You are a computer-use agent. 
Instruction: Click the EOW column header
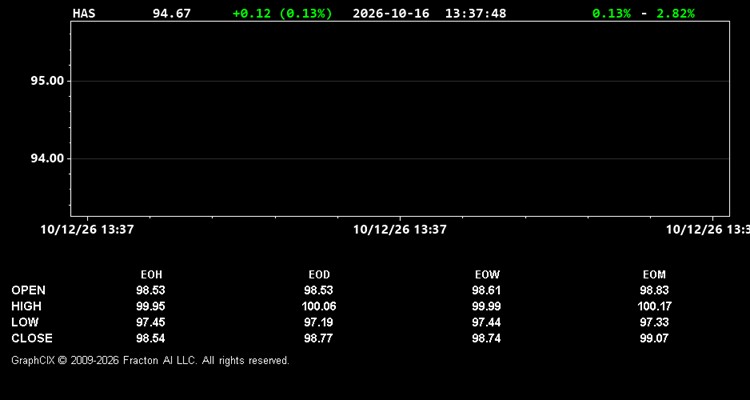[487, 275]
